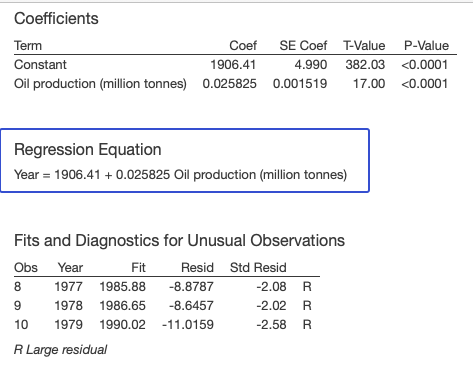Select the Fit column header
This screenshot has height=371, width=473.
tap(138, 268)
